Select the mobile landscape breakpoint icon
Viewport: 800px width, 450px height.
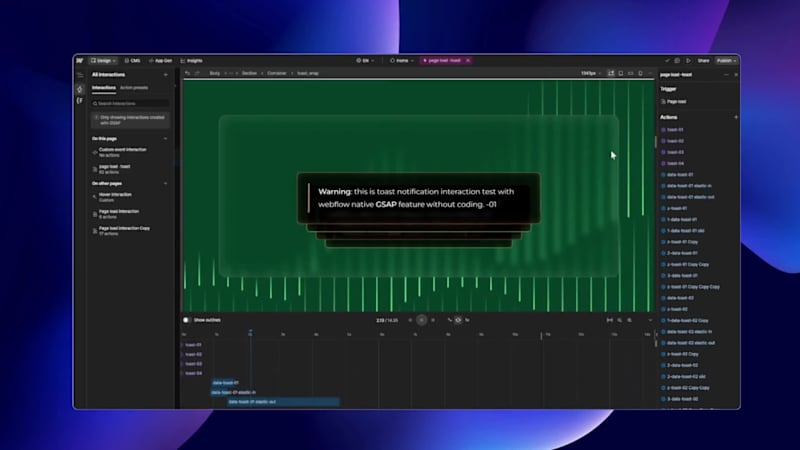[631, 73]
